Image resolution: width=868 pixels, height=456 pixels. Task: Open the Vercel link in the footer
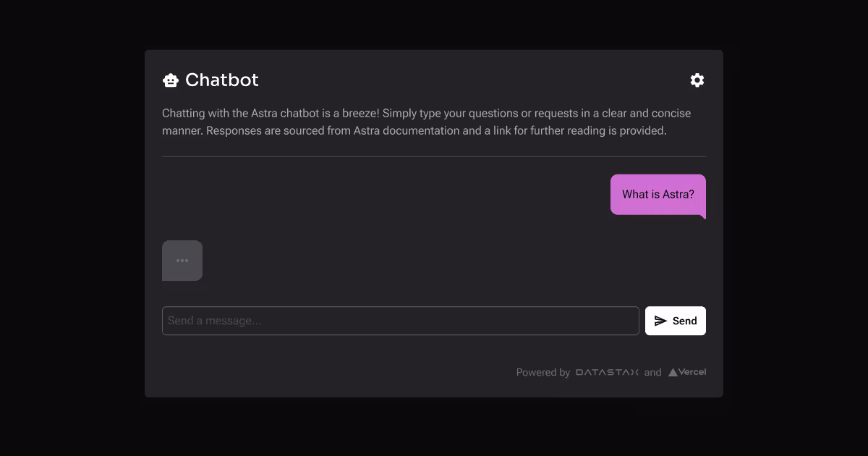686,371
